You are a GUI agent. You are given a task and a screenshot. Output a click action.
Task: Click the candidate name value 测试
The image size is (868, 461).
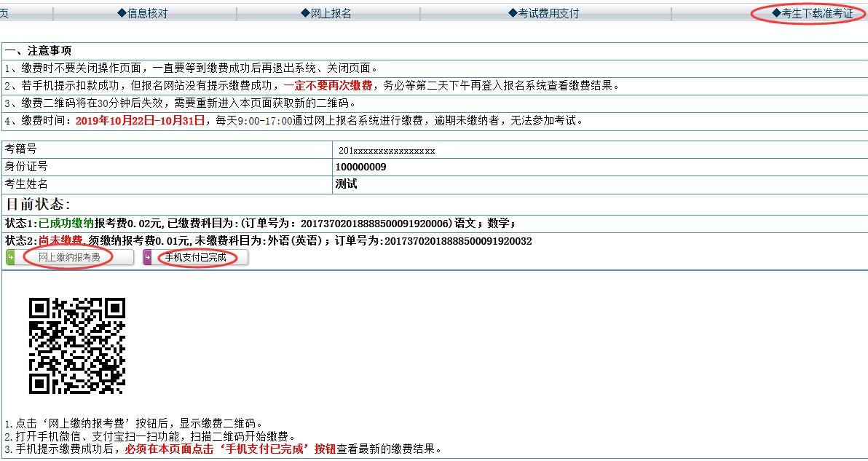coord(346,184)
